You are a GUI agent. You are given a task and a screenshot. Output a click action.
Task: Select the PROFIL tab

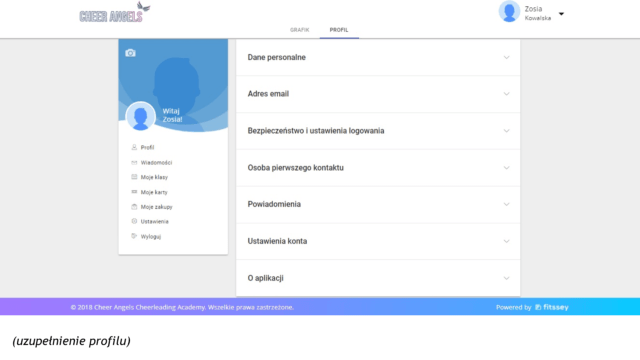point(339,30)
